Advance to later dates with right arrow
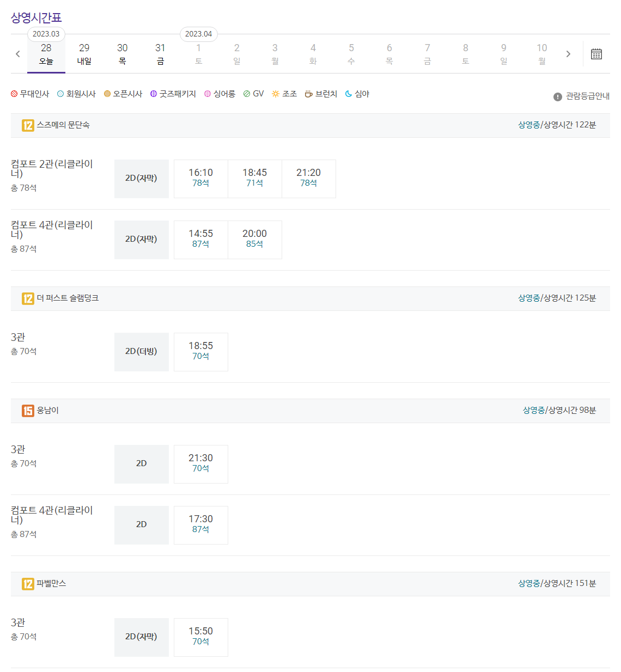This screenshot has width=621, height=672. [568, 54]
